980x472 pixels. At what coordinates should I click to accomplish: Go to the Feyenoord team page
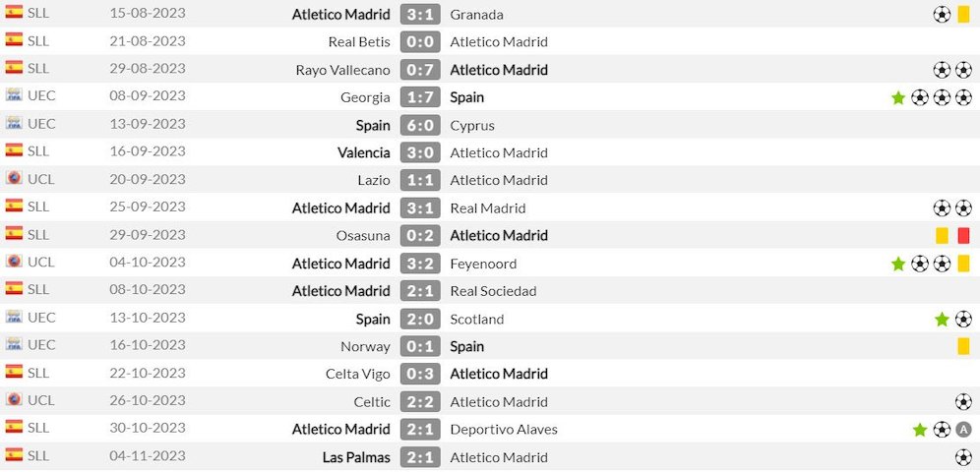(483, 264)
